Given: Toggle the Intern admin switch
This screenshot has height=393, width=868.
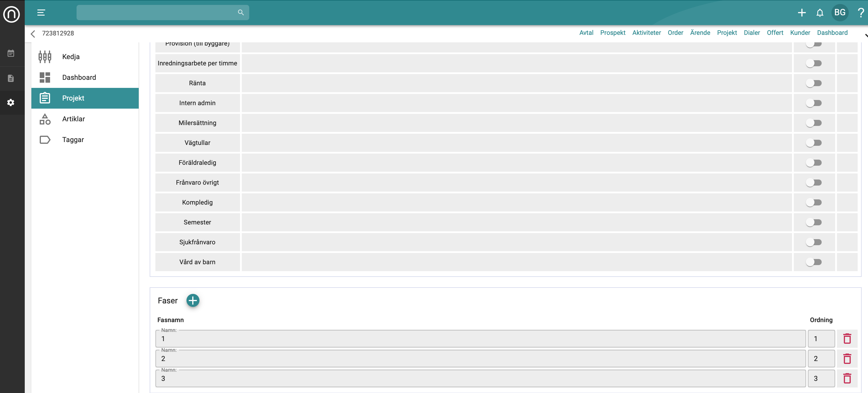Looking at the screenshot, I should point(814,103).
